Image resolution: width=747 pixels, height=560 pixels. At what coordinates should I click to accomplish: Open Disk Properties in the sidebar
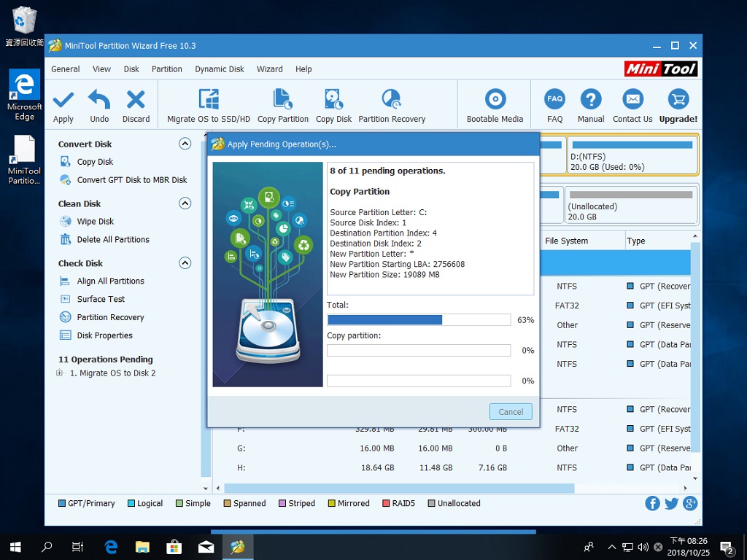tap(105, 335)
